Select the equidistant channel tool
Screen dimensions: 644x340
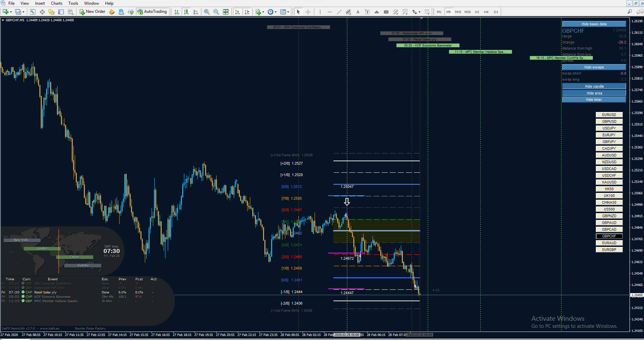tap(348, 12)
